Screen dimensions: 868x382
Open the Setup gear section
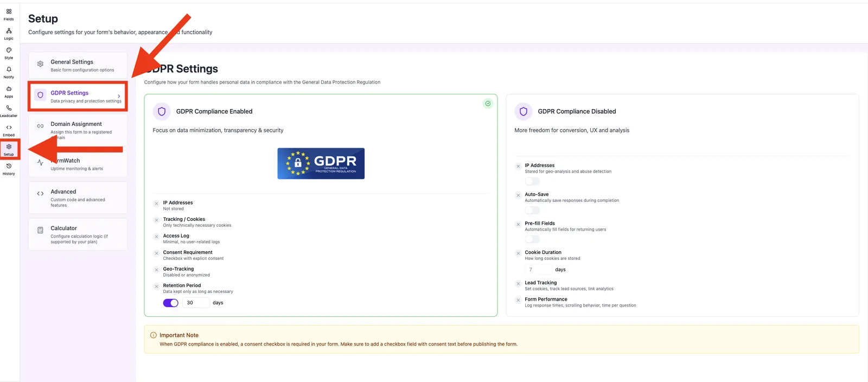(x=9, y=150)
